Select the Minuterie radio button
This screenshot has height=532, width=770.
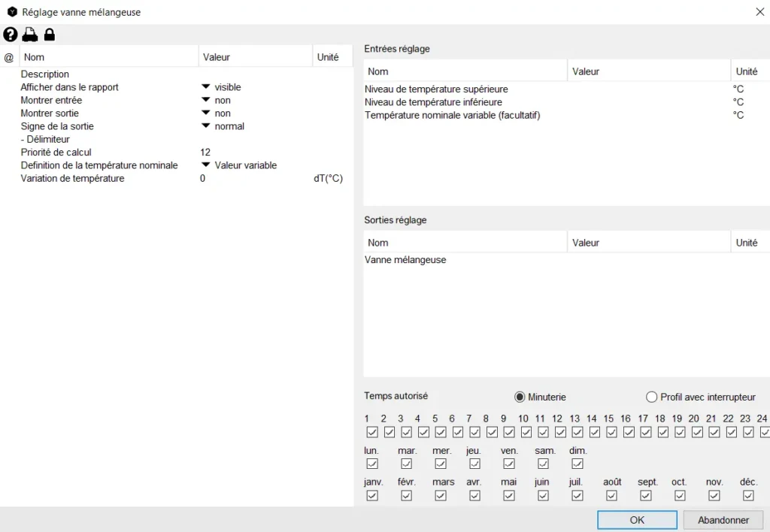pyautogui.click(x=520, y=397)
